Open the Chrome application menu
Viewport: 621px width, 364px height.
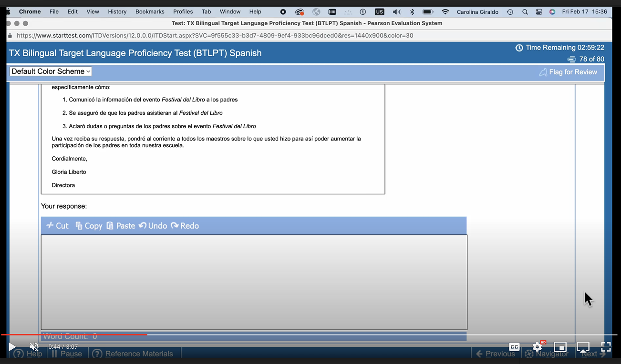tap(30, 11)
